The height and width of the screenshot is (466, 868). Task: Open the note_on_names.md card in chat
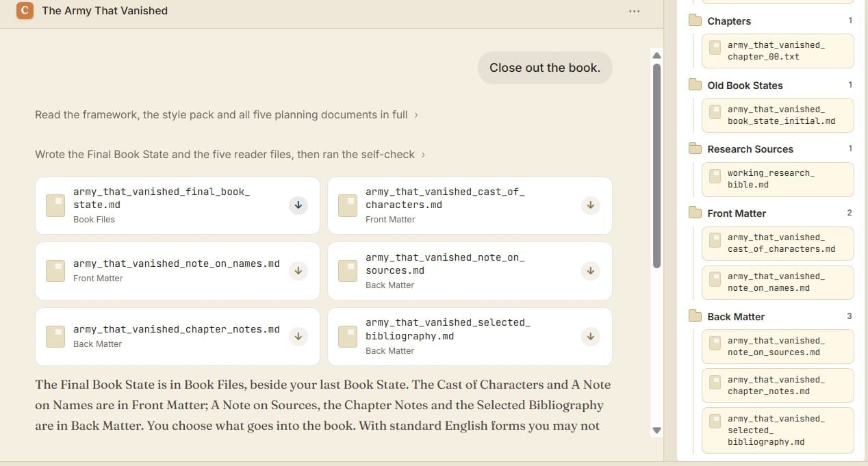coord(177,271)
